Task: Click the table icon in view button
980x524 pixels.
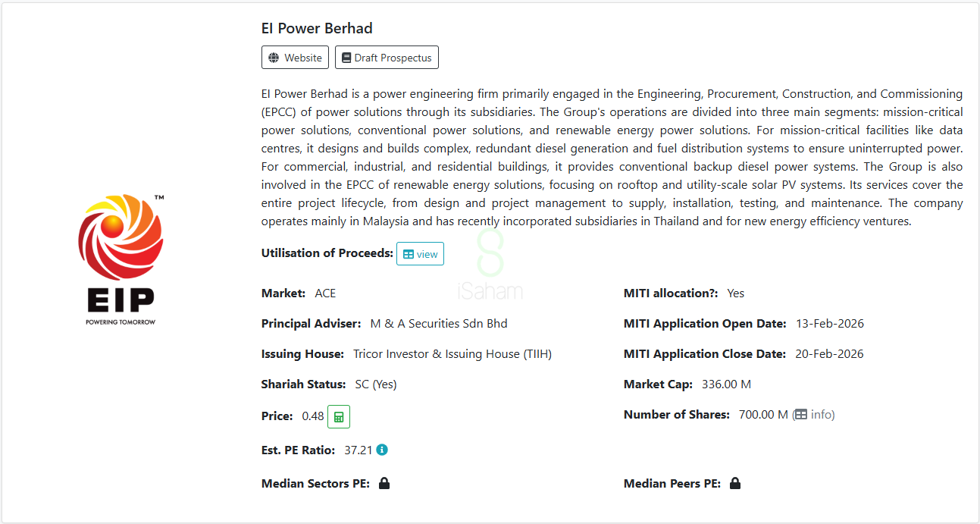Action: (x=409, y=254)
